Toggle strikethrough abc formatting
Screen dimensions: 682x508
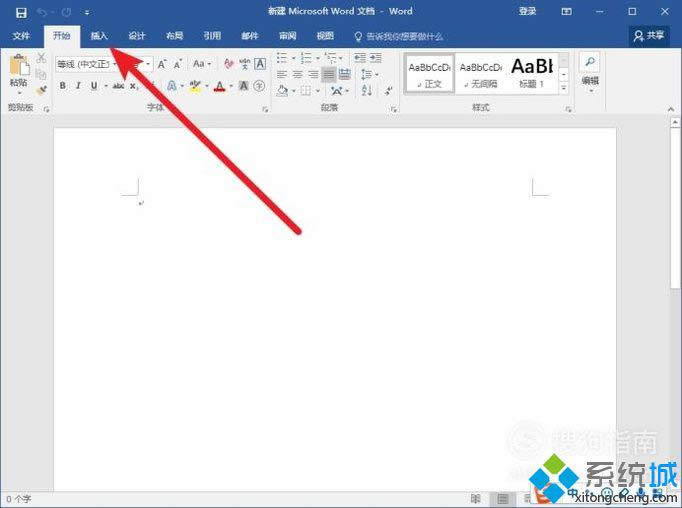[118, 86]
